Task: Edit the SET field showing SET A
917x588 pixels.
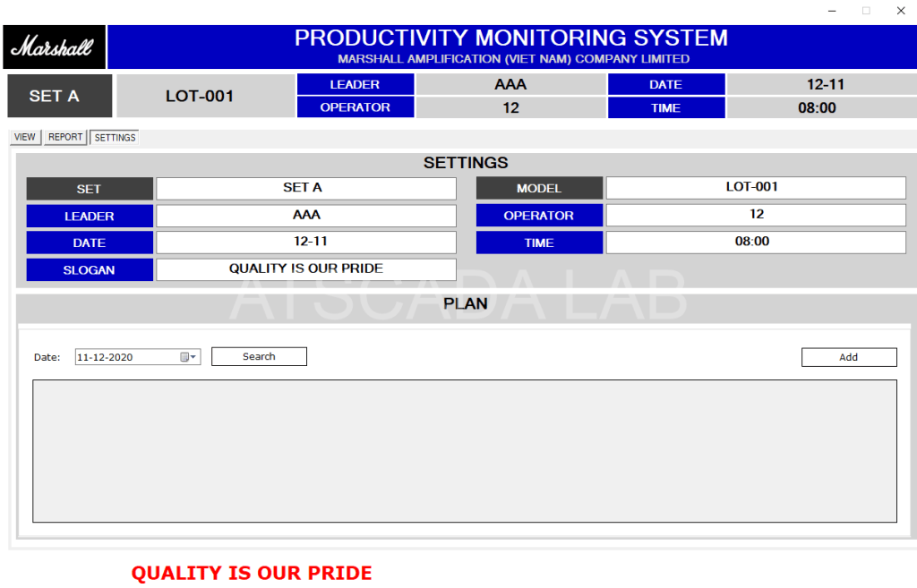Action: click(x=306, y=188)
